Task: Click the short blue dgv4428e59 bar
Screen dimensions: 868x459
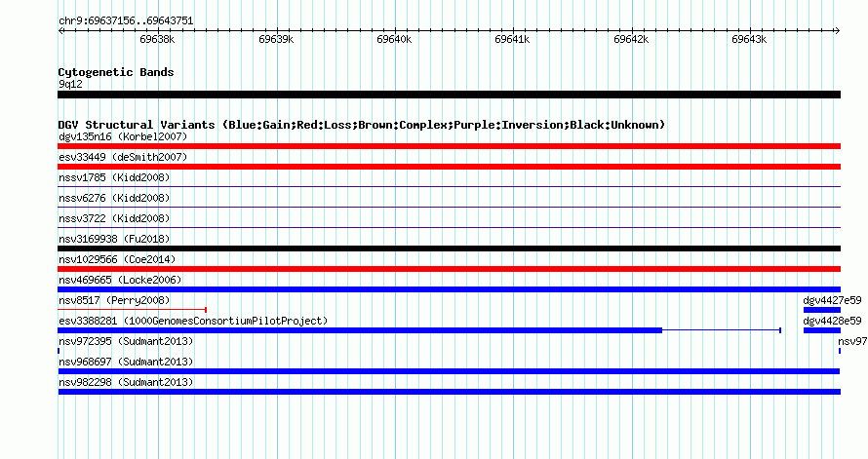Action: point(822,330)
